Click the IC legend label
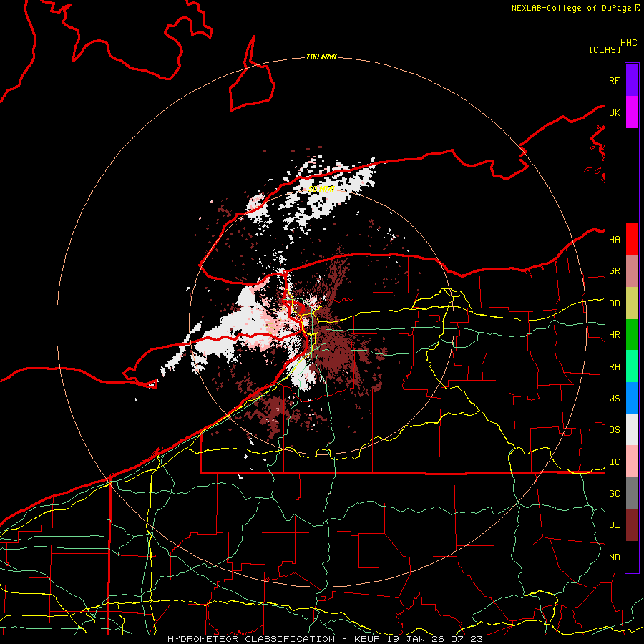 point(614,462)
